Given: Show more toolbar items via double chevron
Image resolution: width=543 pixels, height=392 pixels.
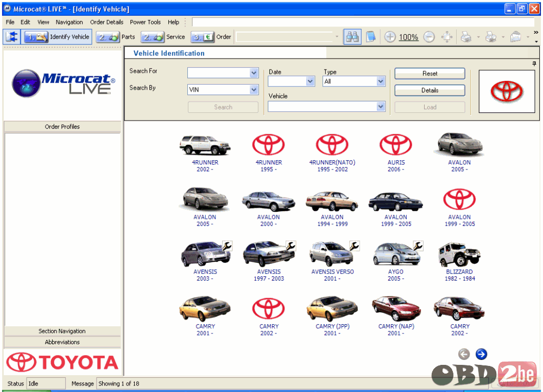Looking at the screenshot, I should pos(536,32).
